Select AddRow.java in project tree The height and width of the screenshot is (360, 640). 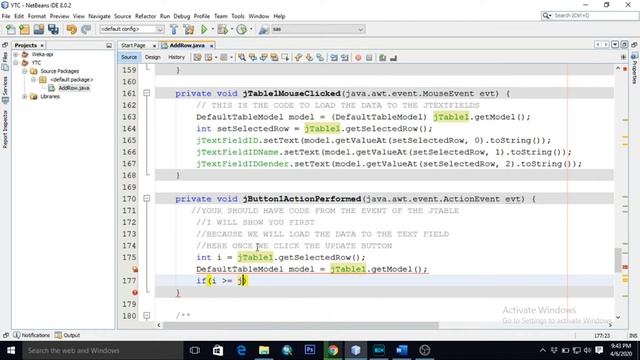pos(73,88)
